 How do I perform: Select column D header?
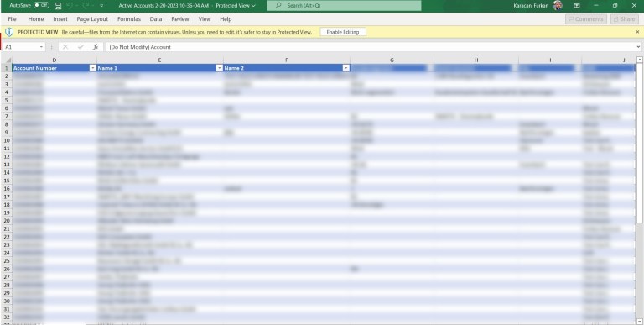pos(55,60)
